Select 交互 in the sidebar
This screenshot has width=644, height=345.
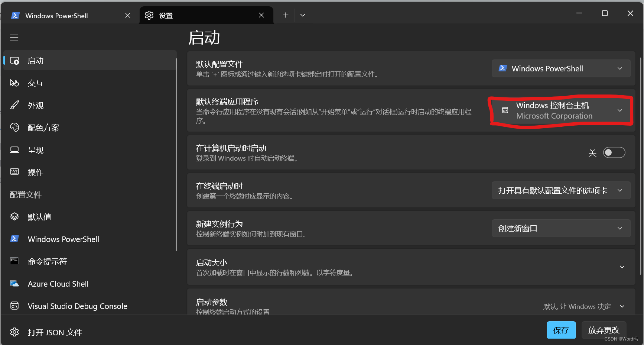(x=90, y=83)
